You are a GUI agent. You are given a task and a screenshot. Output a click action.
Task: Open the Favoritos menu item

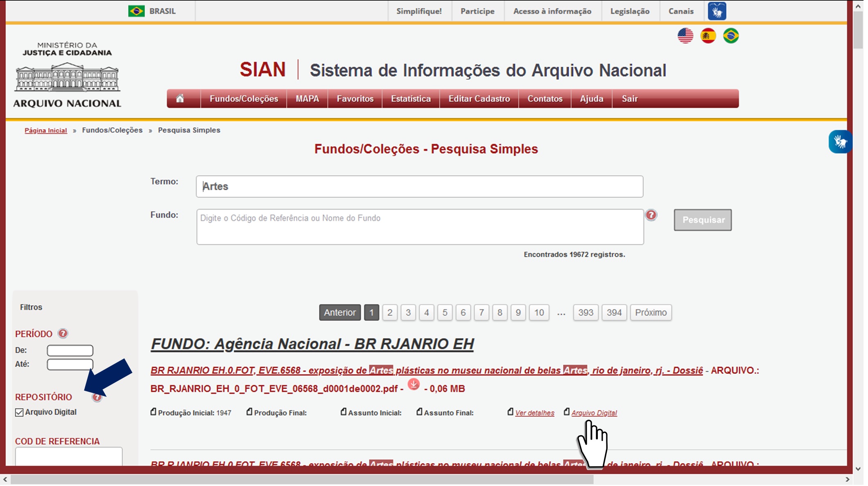(355, 99)
